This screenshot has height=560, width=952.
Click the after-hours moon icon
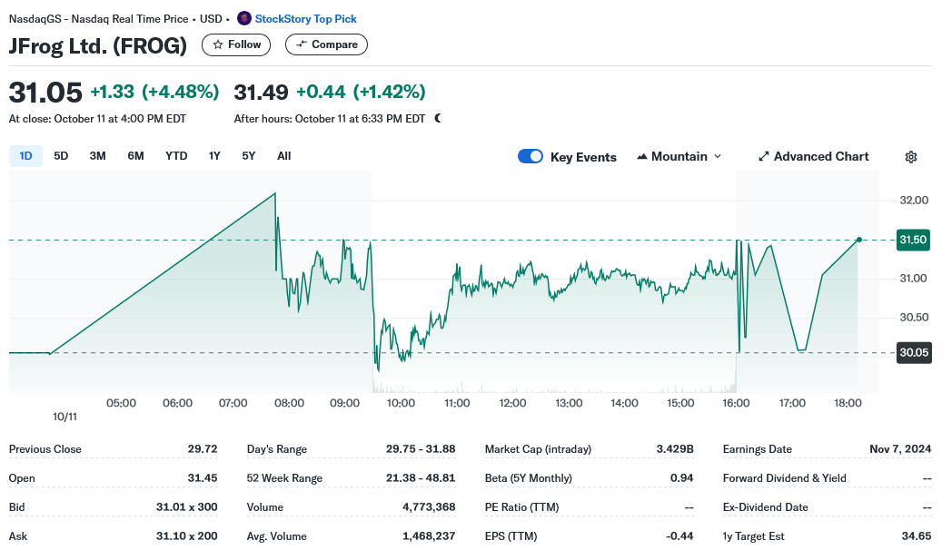tap(438, 118)
